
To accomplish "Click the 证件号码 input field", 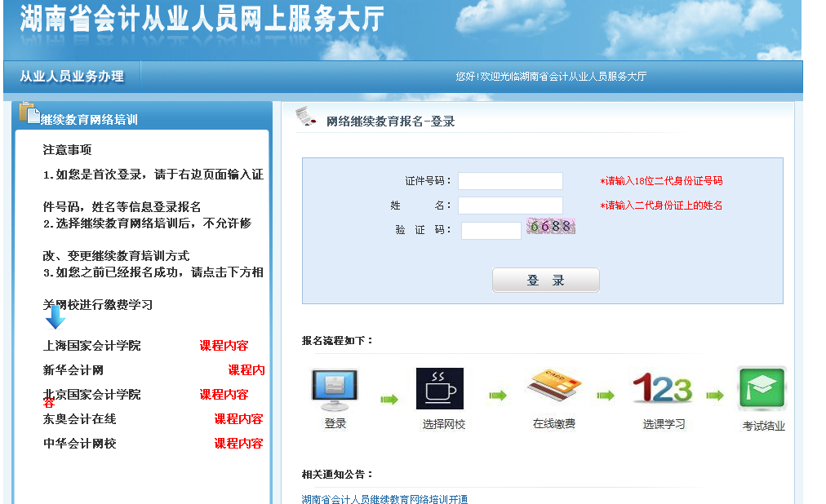I will pos(510,181).
